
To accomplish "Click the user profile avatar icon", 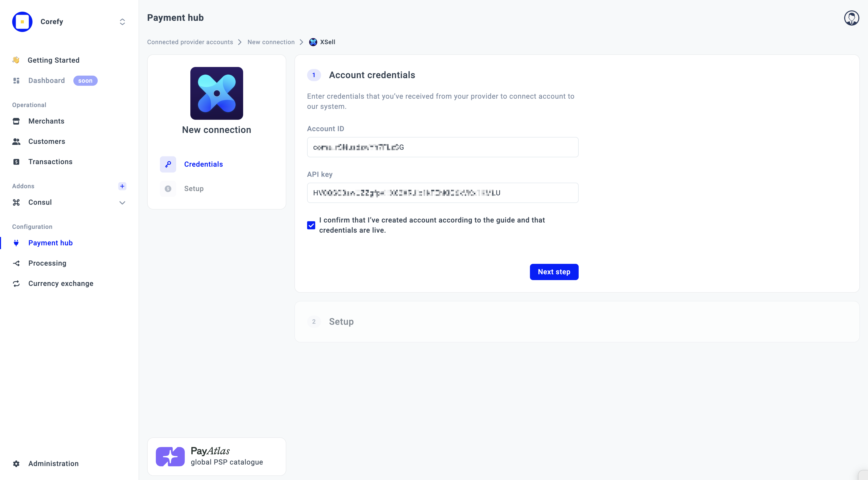I will 851,18.
